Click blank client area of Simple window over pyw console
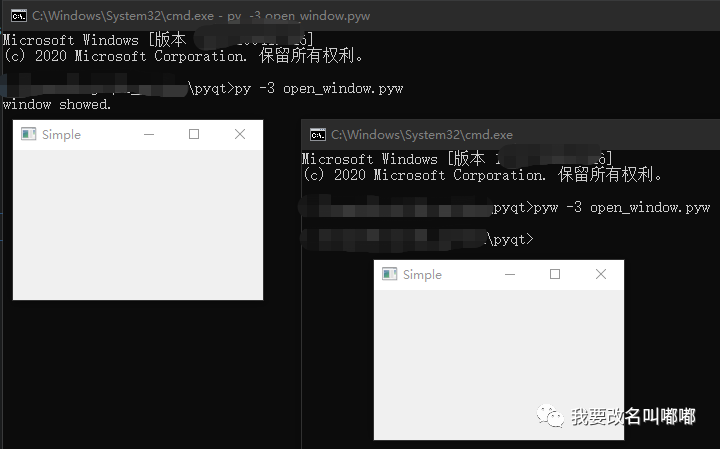The height and width of the screenshot is (449, 720). pyautogui.click(x=498, y=365)
